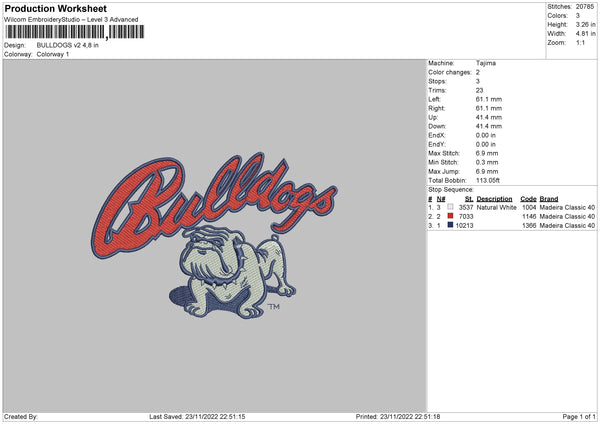This screenshot has width=600, height=424.
Task: Click the Natural White description cell
Action: click(x=497, y=207)
